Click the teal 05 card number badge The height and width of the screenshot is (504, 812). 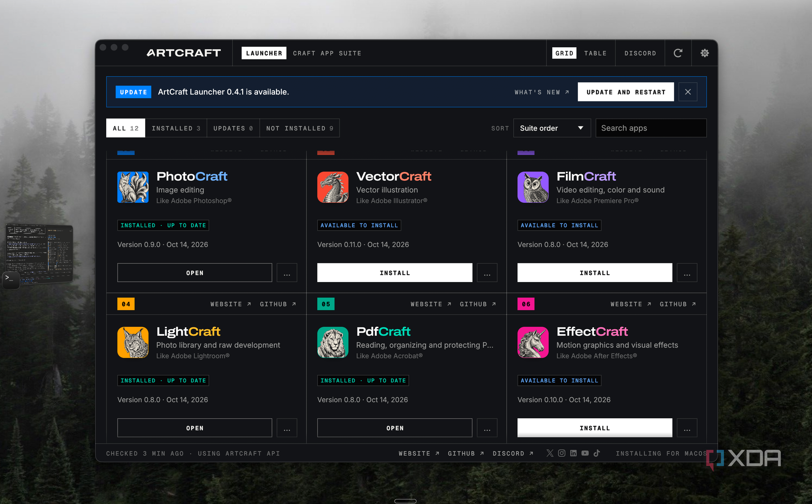(x=326, y=304)
